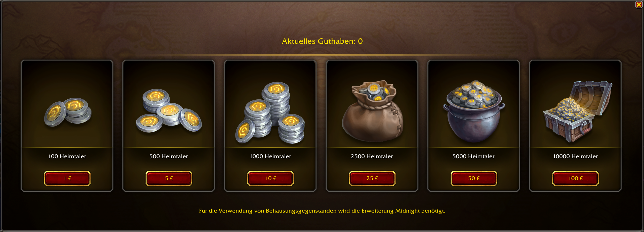644x232 pixels.
Task: Click the cauldron full of coins icon
Action: click(474, 111)
